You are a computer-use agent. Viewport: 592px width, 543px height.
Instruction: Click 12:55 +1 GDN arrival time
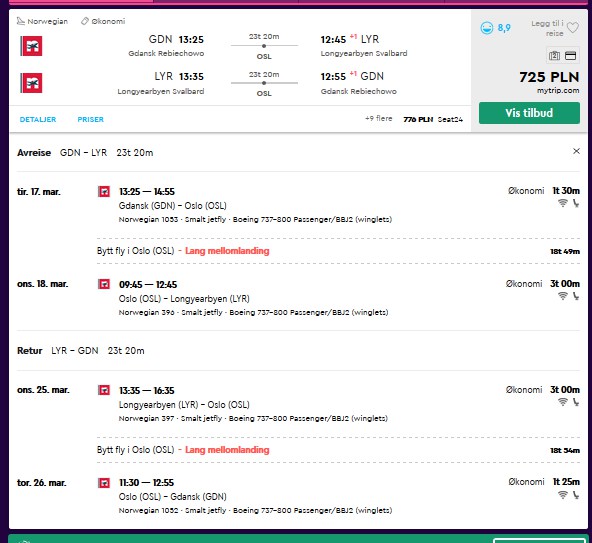pos(352,76)
